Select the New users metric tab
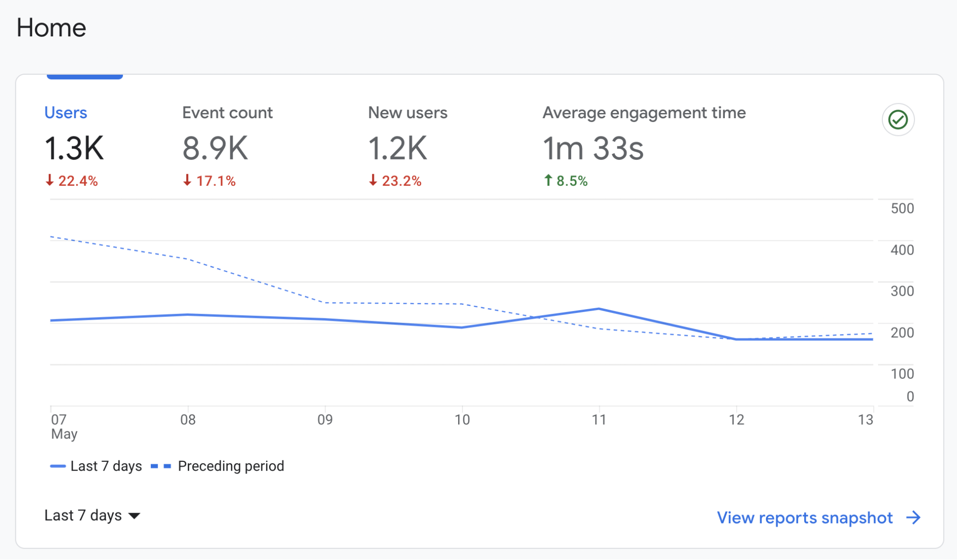Viewport: 957px width, 560px height. tap(407, 112)
